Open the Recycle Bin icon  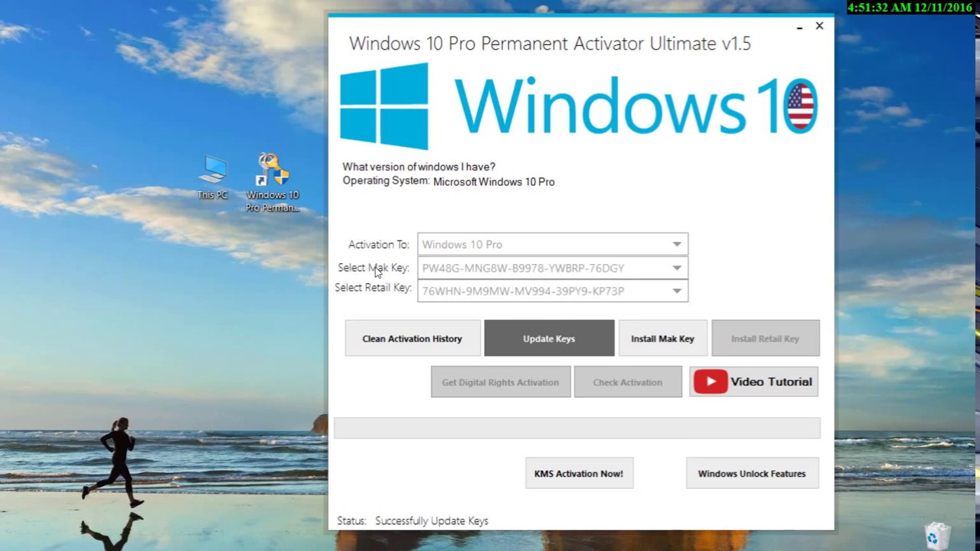click(x=937, y=536)
